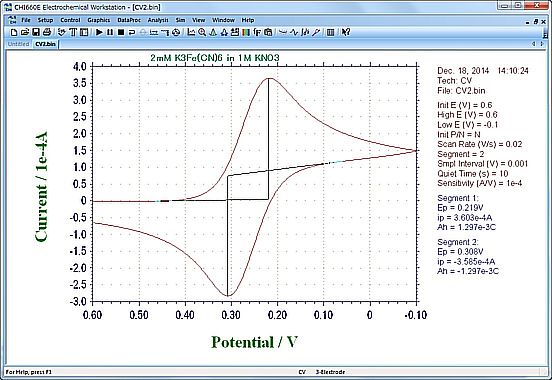The height and width of the screenshot is (380, 552).
Task: Close the CV2.bin document from the menu bar
Action: [544, 22]
